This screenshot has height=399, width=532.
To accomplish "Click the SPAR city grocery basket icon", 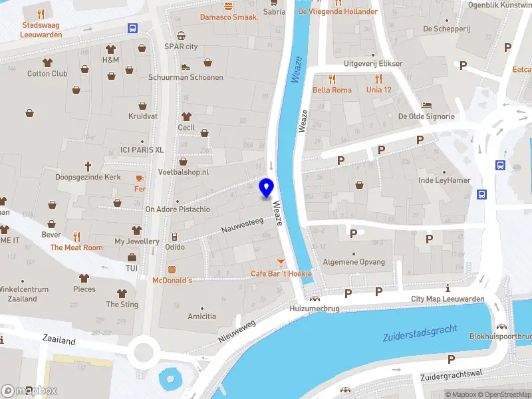I will 181,36.
